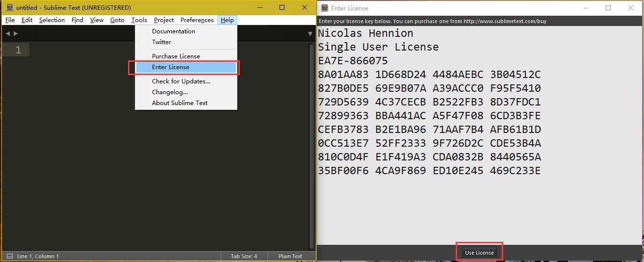This screenshot has height=262, width=644.
Task: Open the View menu
Action: pos(97,20)
